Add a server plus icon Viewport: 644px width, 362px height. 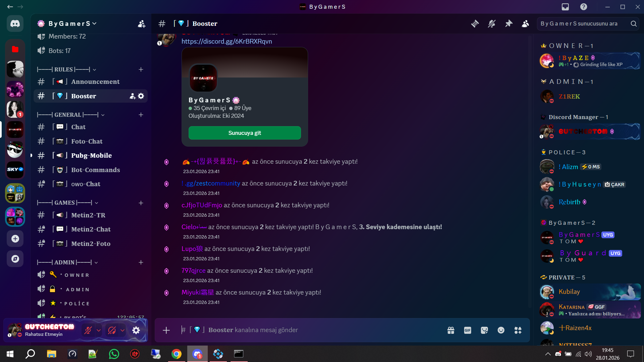click(15, 239)
